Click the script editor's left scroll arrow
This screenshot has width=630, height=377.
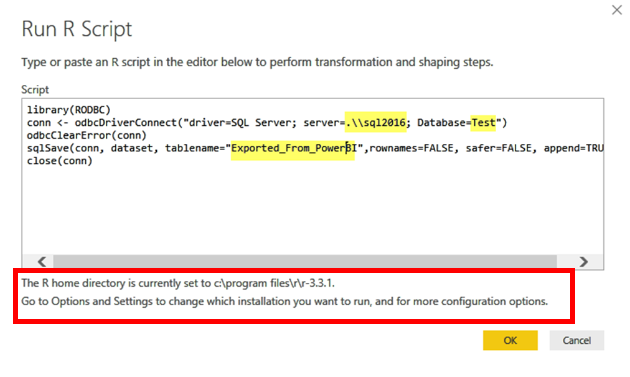(x=42, y=262)
